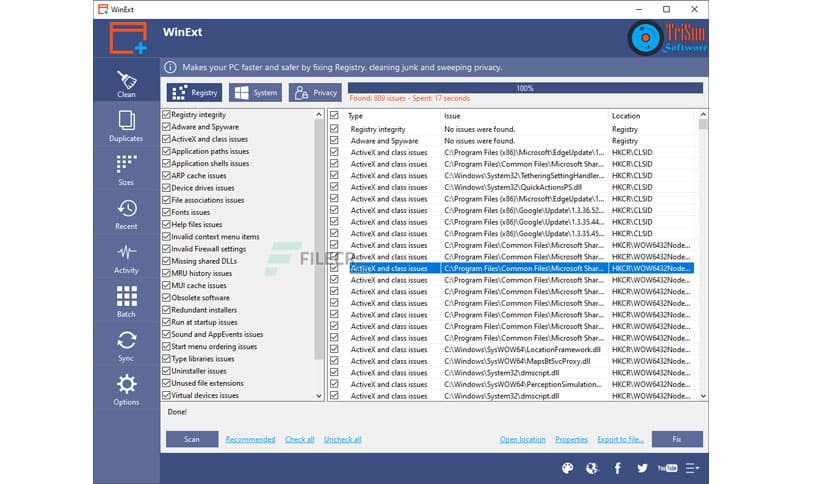
Task: Toggle ARP cache issues checkbox
Action: 166,175
